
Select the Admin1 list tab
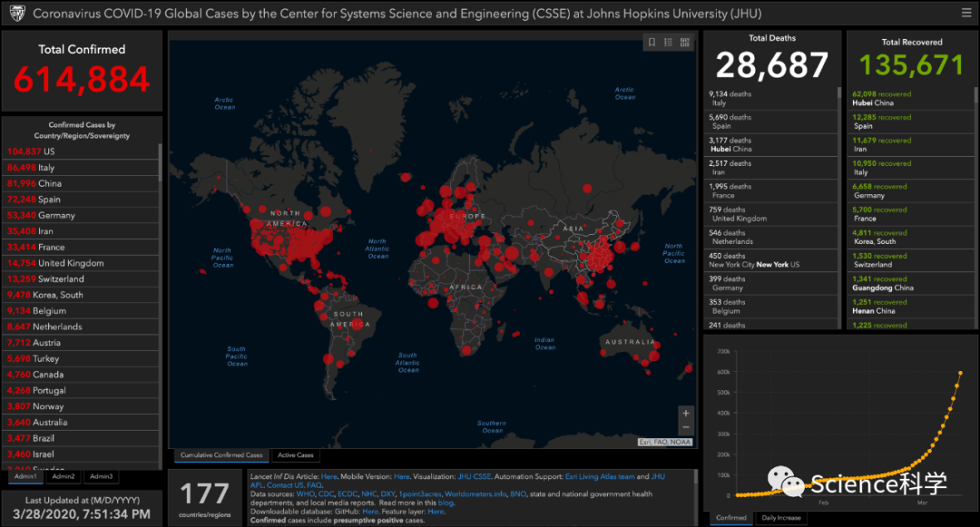click(25, 476)
